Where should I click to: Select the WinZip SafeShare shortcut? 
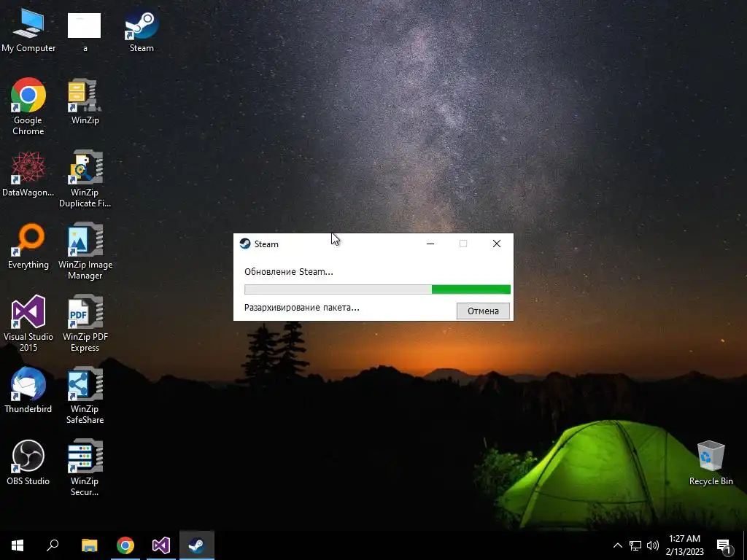pyautogui.click(x=85, y=396)
